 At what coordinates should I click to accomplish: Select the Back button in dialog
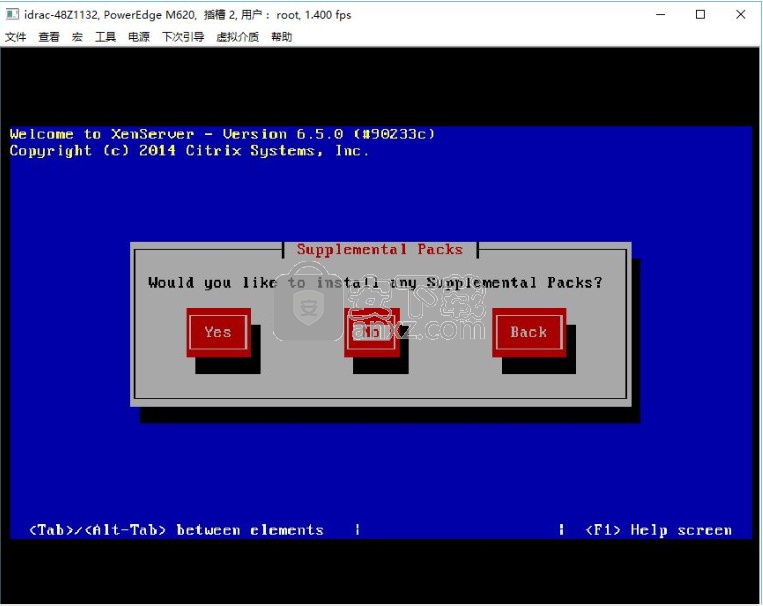pos(529,332)
